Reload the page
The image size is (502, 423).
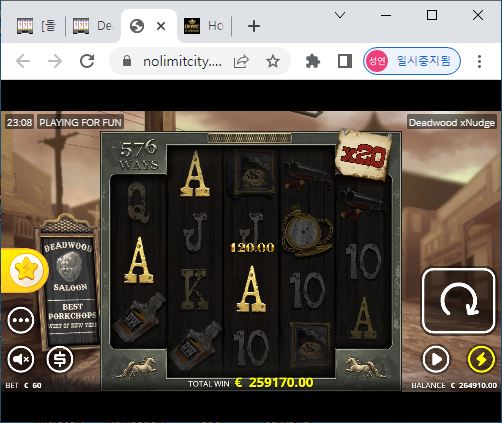[x=87, y=61]
